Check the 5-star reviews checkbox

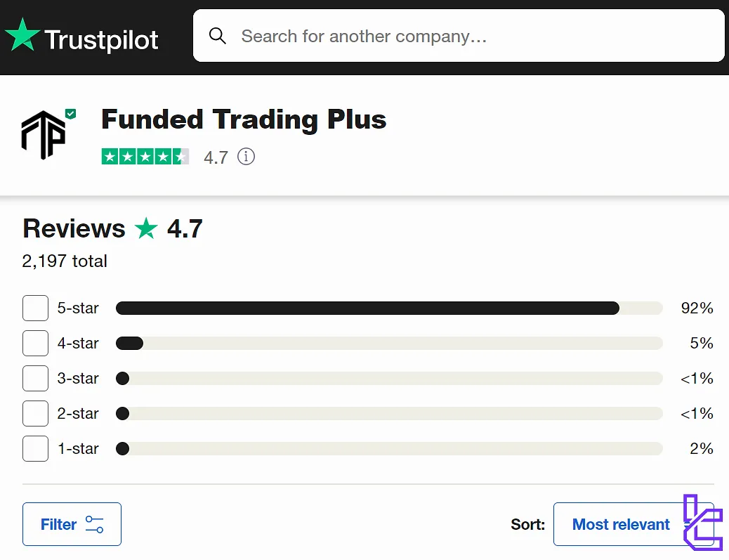[x=35, y=308]
